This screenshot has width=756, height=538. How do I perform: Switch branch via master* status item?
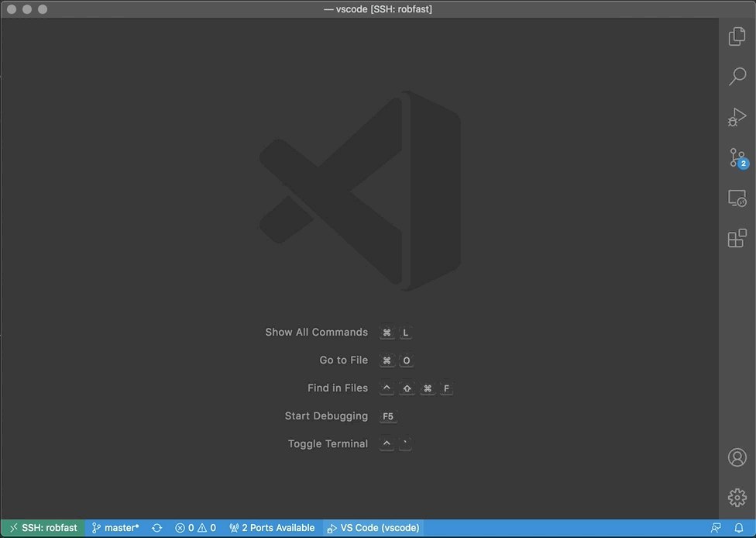pos(115,528)
